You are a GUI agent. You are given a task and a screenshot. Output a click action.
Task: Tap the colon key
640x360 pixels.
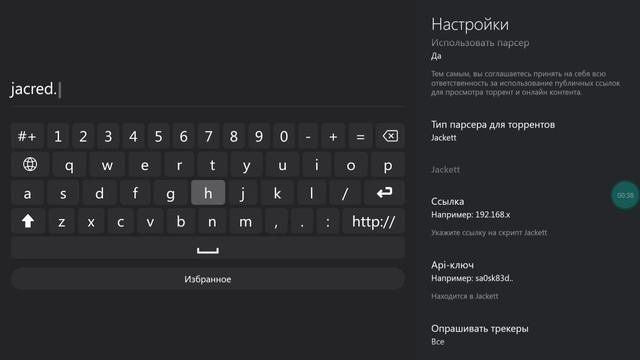327,221
